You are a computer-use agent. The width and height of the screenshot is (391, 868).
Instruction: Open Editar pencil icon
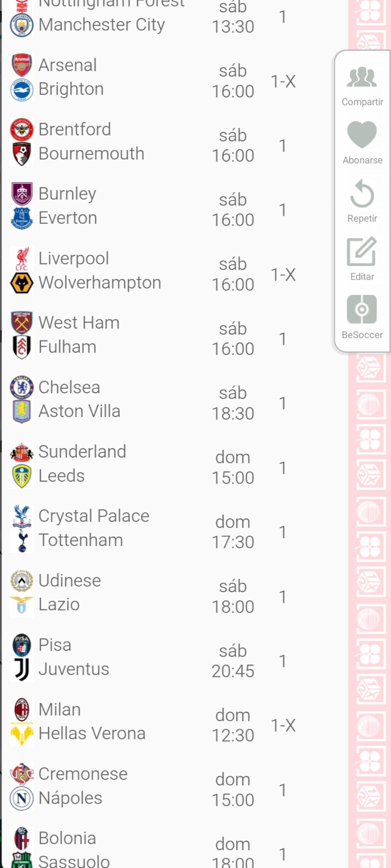pos(362,252)
